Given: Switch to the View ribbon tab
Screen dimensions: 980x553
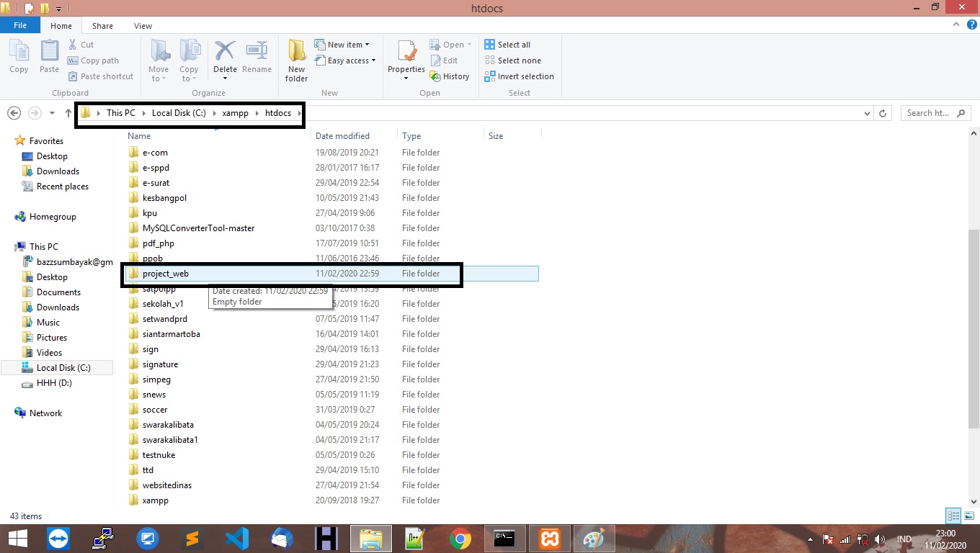Looking at the screenshot, I should 143,25.
